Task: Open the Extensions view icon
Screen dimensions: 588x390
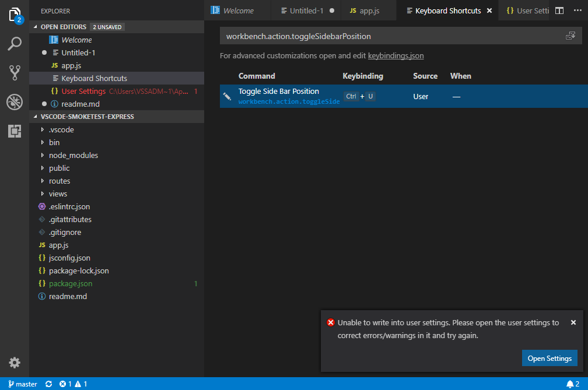Action: (15, 131)
